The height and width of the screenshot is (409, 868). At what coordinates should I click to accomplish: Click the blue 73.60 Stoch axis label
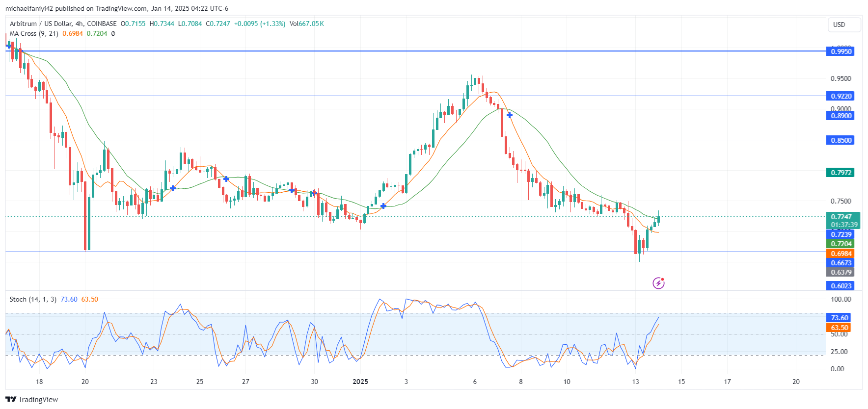point(839,318)
